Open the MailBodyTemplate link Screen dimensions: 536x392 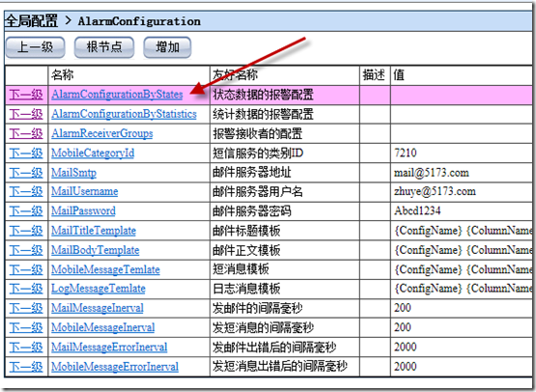(x=96, y=250)
